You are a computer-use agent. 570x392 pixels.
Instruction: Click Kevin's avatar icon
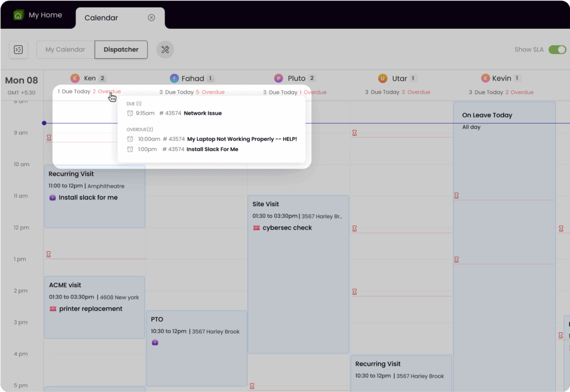[x=485, y=78]
